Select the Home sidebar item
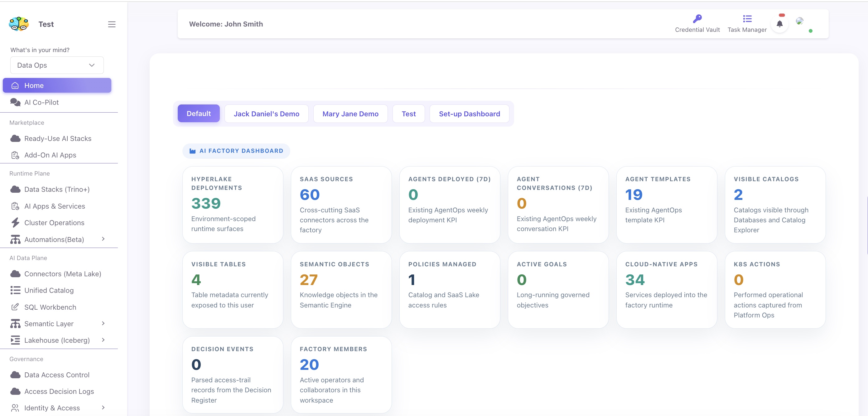This screenshot has height=416, width=868. (57, 85)
